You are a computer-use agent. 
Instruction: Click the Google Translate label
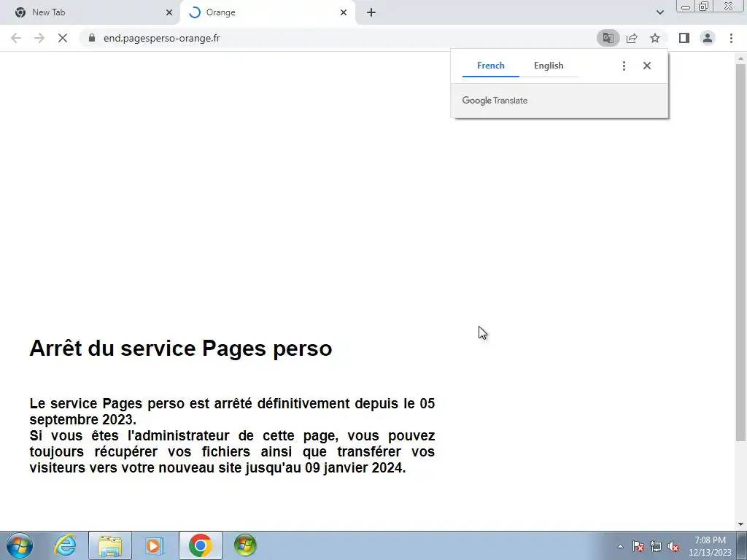coord(495,101)
